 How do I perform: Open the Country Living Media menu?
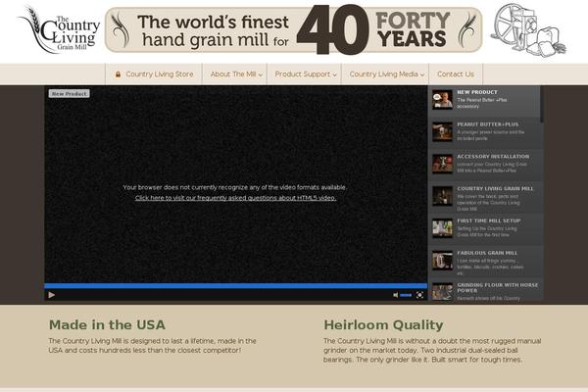point(385,74)
